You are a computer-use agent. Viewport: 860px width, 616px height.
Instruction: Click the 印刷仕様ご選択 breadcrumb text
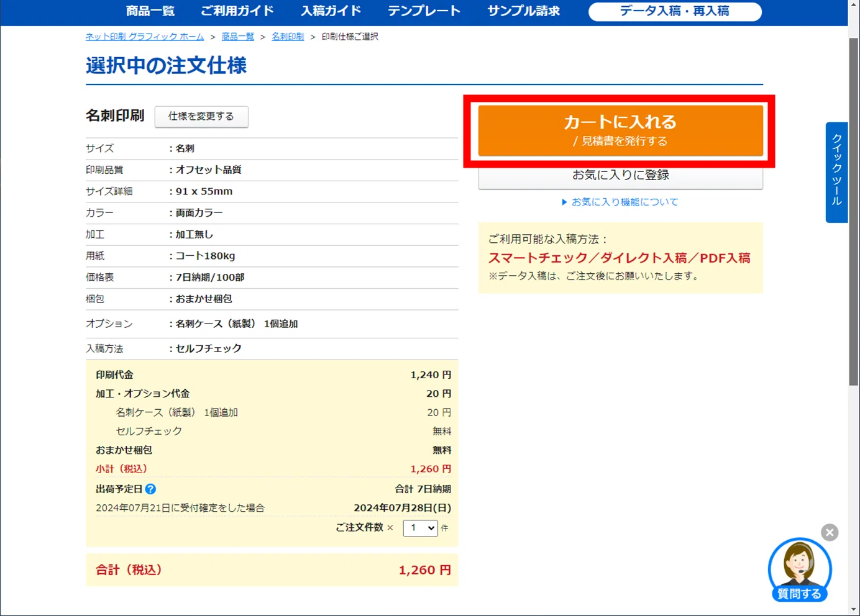point(350,37)
